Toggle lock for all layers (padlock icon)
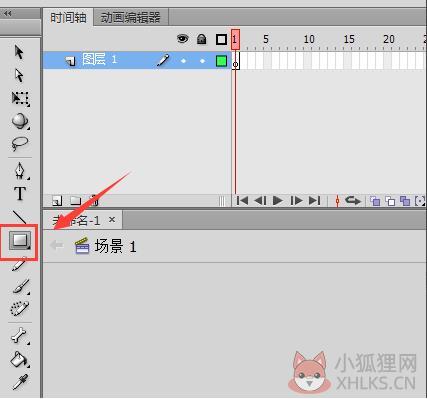The image size is (427, 399). [201, 39]
